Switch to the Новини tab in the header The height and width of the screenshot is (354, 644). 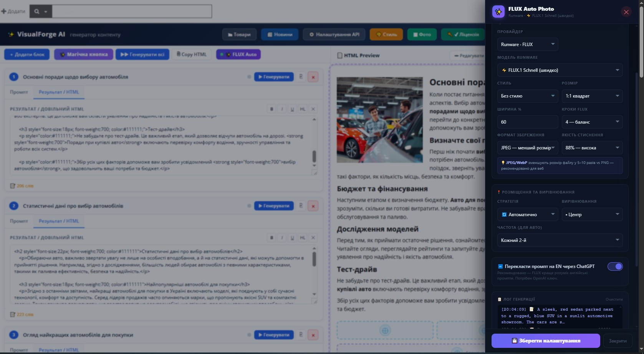[x=280, y=35]
